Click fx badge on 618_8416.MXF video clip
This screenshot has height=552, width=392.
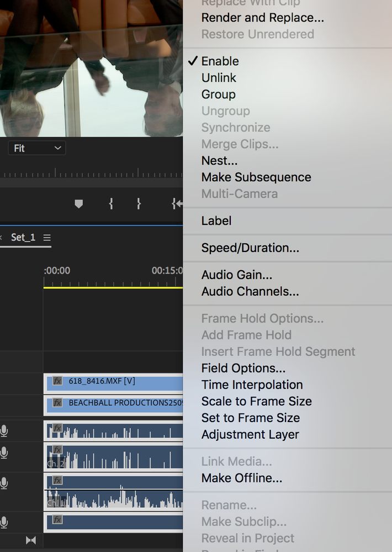(x=57, y=381)
